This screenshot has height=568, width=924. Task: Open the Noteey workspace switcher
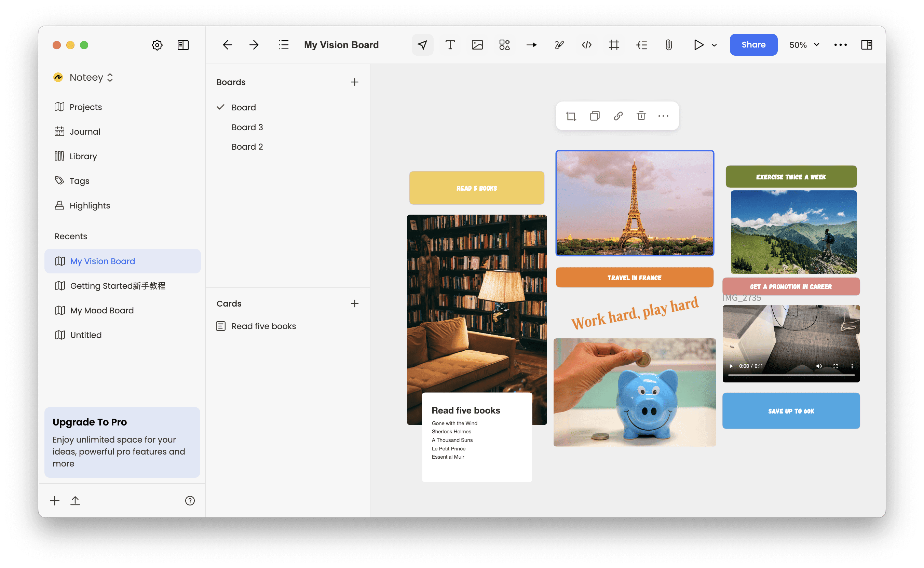tap(83, 77)
